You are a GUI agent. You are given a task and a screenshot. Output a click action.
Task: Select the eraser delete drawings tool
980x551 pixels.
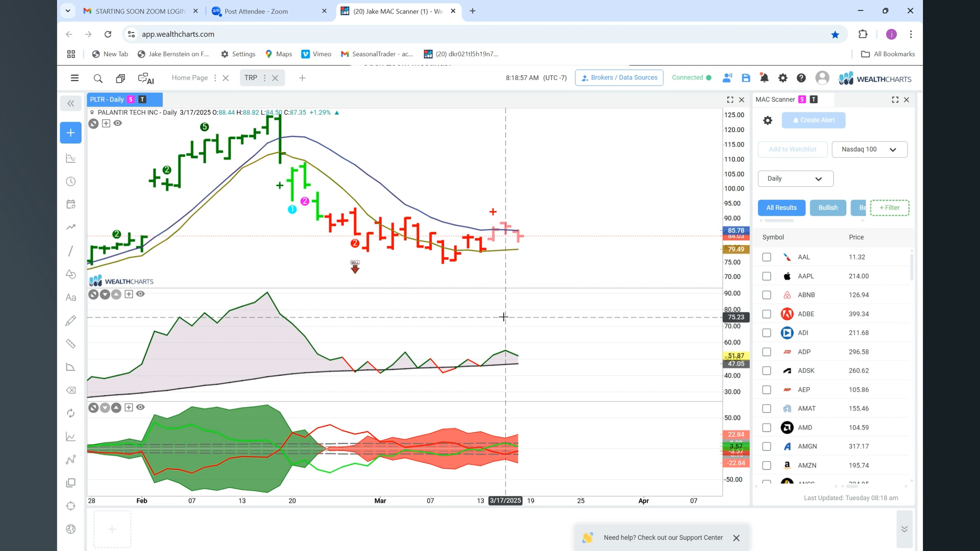71,390
